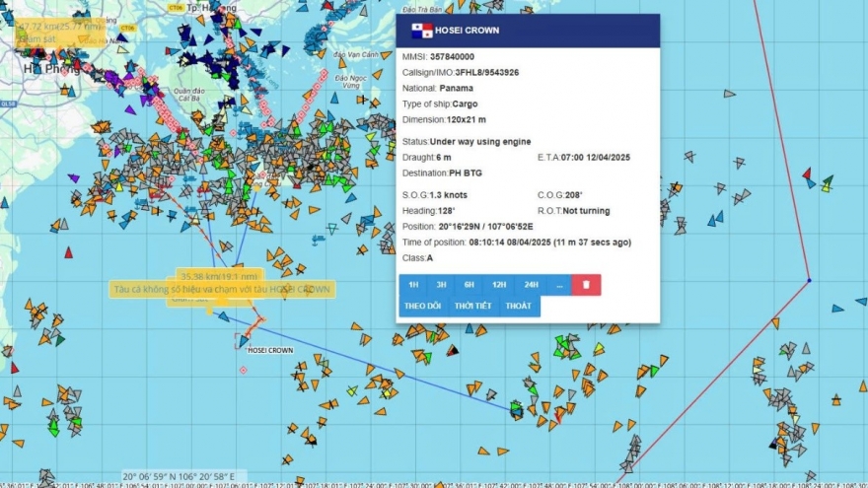Expand more time options with the "..." button
The height and width of the screenshot is (488, 868).
[x=558, y=284]
